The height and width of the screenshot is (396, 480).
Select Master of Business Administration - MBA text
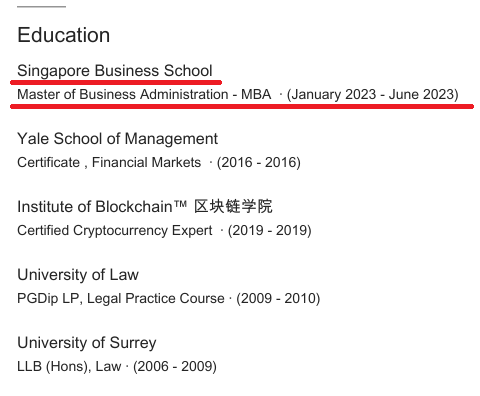pyautogui.click(x=144, y=94)
